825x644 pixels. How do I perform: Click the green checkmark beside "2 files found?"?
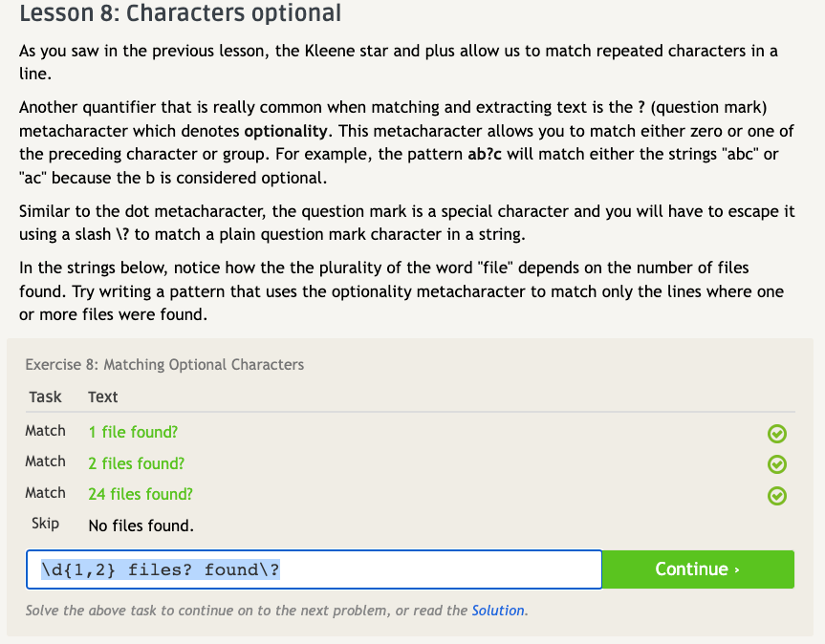pyautogui.click(x=777, y=464)
